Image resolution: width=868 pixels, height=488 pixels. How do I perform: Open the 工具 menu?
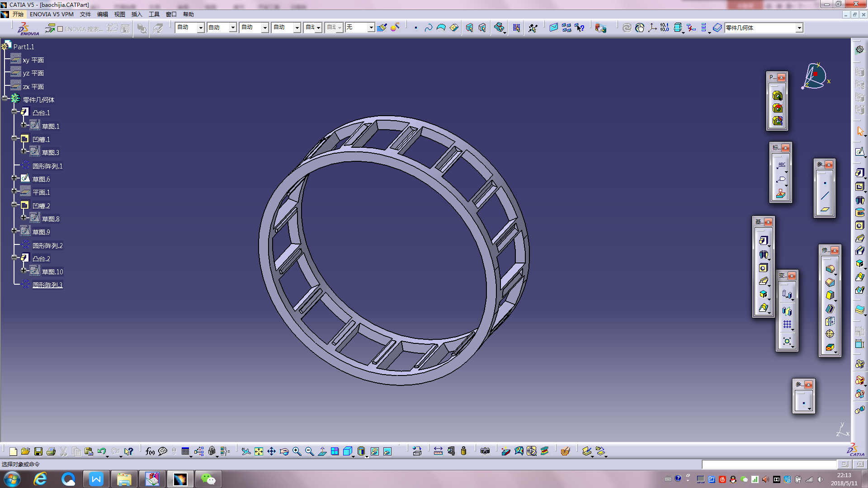click(154, 14)
